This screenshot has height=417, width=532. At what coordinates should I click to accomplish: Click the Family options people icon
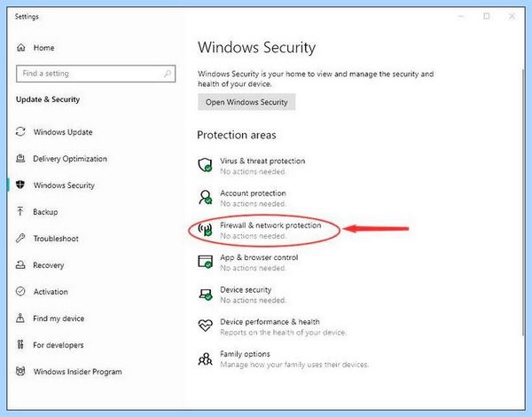(206, 358)
